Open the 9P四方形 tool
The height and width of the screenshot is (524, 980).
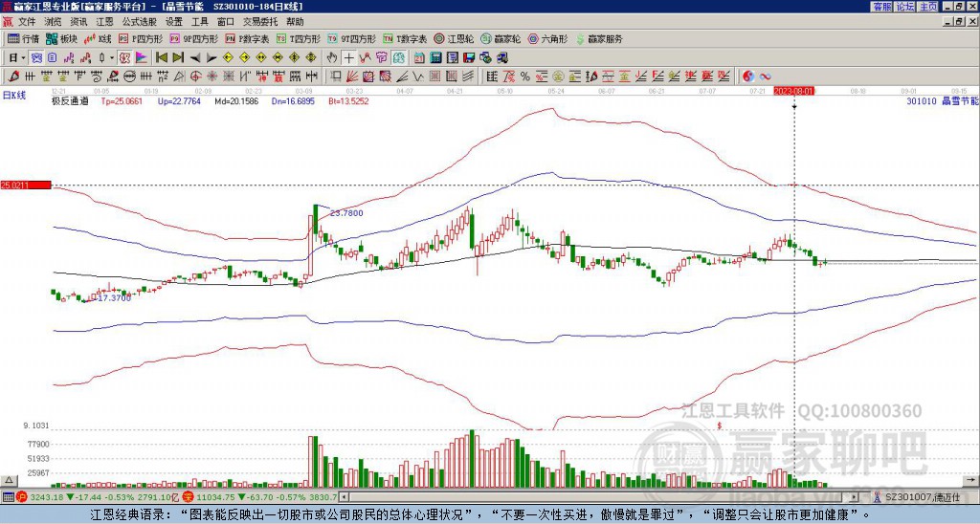pos(193,38)
